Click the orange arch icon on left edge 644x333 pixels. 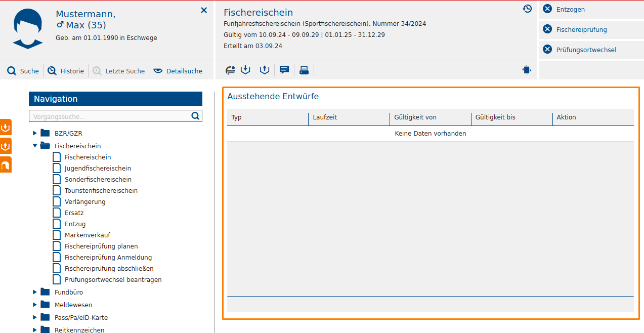click(6, 165)
